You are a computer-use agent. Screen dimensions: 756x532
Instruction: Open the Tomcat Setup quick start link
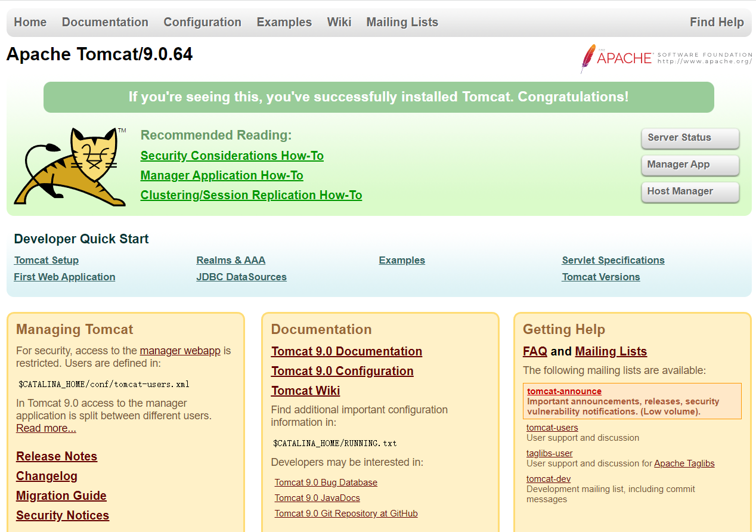point(47,260)
